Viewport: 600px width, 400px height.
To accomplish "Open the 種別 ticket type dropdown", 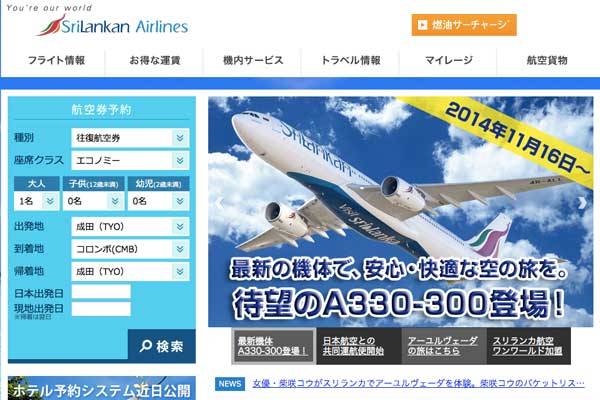I will (x=130, y=138).
